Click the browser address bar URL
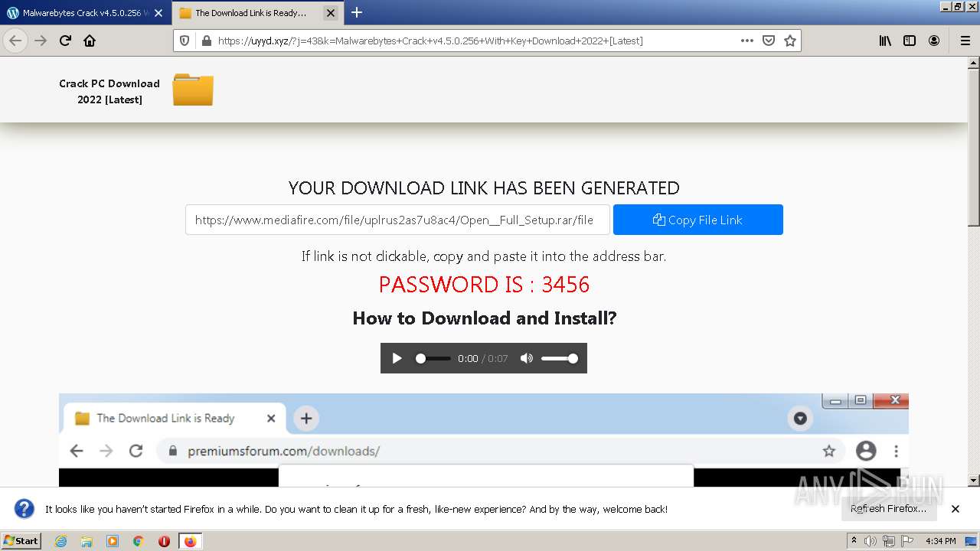 click(x=430, y=41)
